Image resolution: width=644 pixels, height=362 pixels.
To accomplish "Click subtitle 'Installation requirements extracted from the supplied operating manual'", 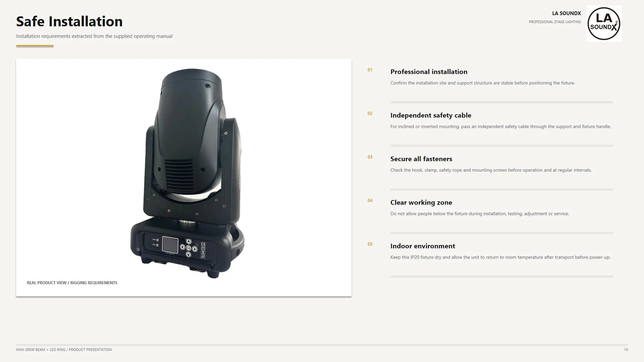I will click(94, 36).
